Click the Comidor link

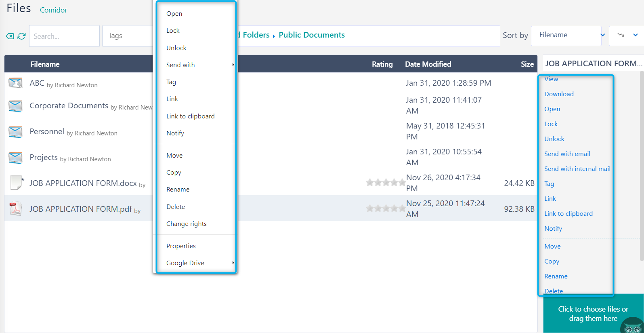[x=53, y=10]
